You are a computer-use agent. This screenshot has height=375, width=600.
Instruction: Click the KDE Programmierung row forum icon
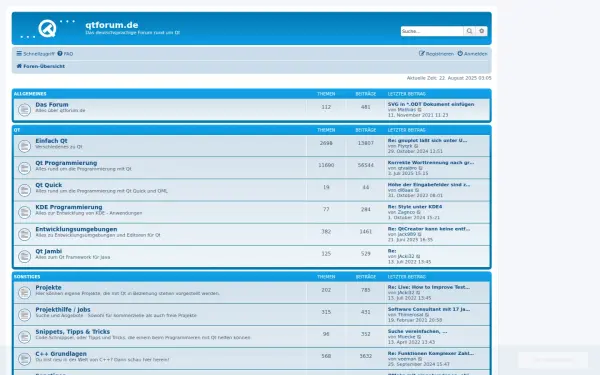[x=24, y=212]
